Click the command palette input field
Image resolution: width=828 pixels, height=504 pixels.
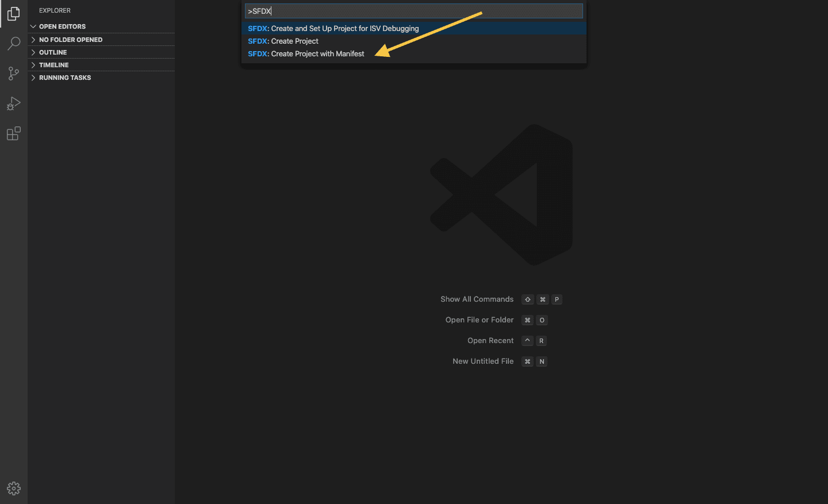coord(414,11)
